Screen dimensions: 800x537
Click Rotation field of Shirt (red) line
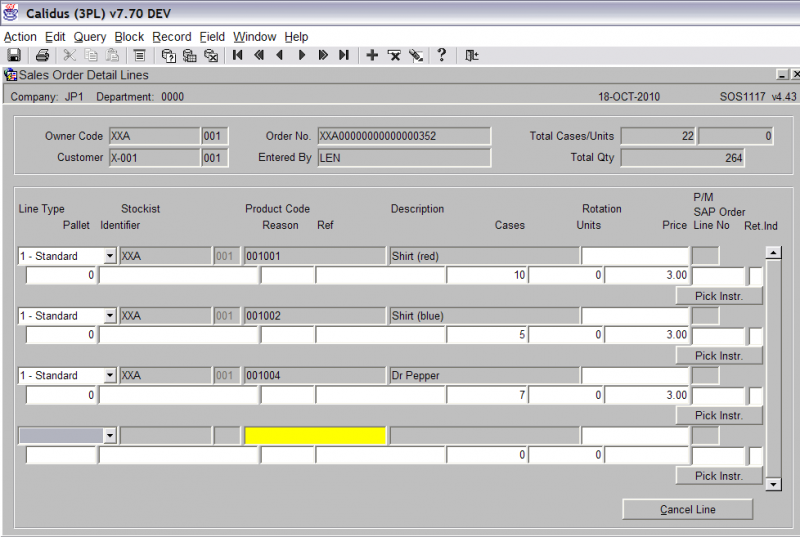pos(635,255)
